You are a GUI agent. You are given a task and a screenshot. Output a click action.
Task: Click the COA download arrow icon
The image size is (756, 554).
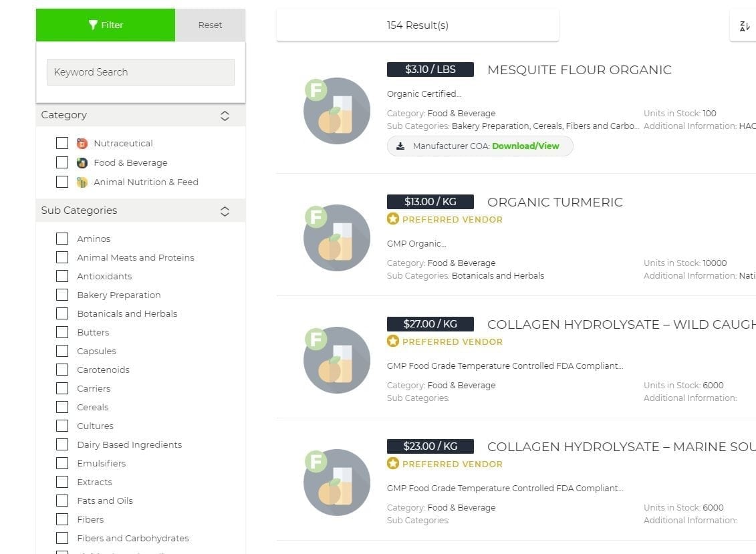tap(400, 146)
